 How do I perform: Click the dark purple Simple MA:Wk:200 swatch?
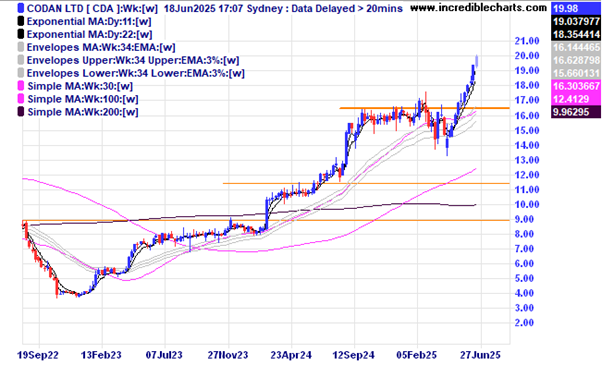click(x=21, y=112)
